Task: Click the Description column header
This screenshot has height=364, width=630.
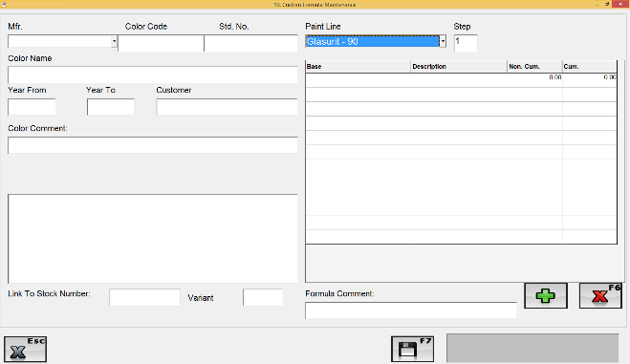Action: click(x=459, y=67)
